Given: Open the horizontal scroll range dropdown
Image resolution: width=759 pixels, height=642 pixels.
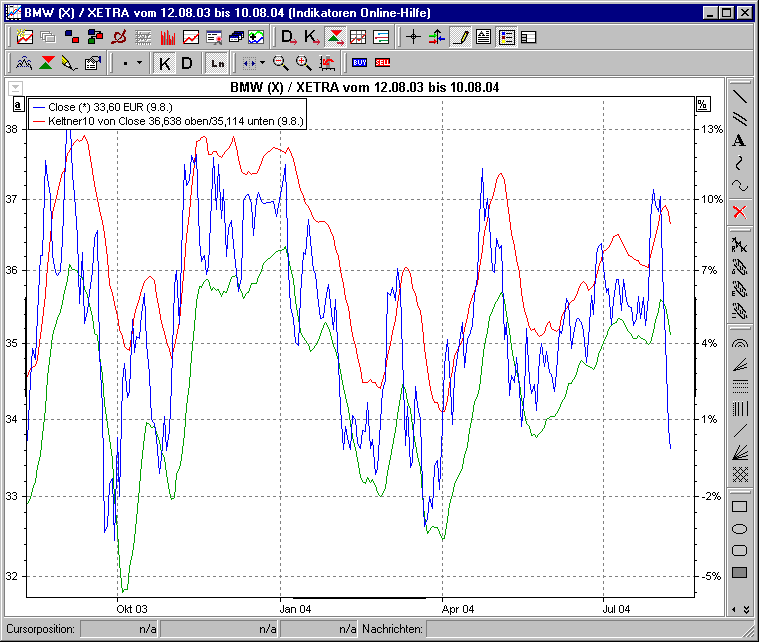Looking at the screenshot, I should tap(261, 63).
